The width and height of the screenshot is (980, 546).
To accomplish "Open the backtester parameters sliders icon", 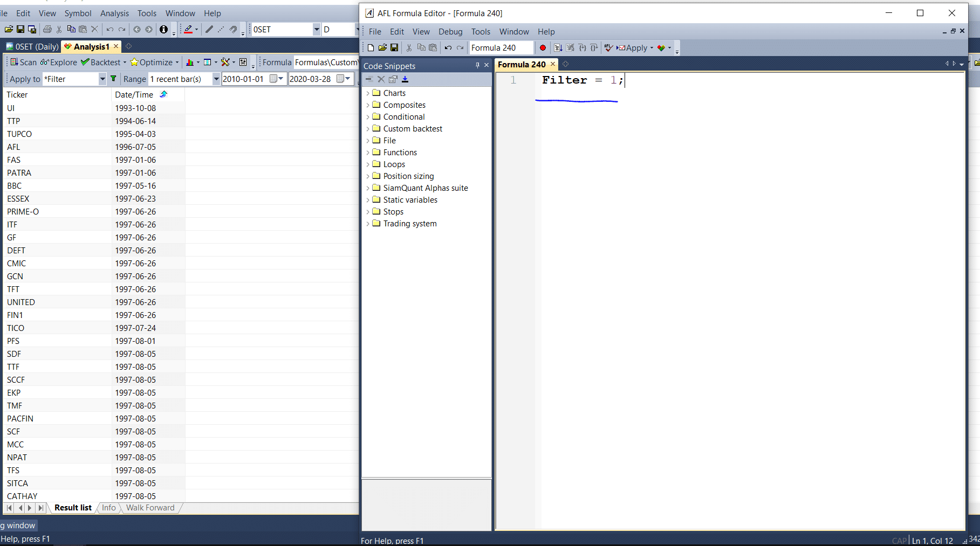I will [243, 63].
